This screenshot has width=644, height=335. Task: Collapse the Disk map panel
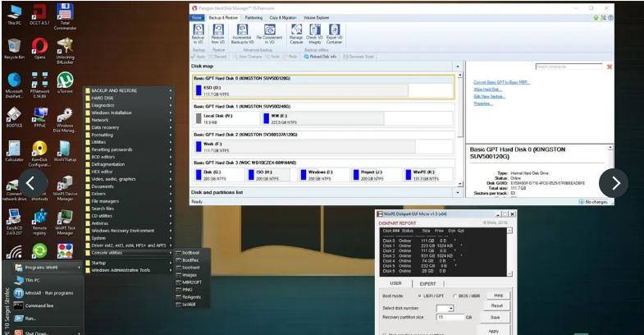(x=458, y=66)
